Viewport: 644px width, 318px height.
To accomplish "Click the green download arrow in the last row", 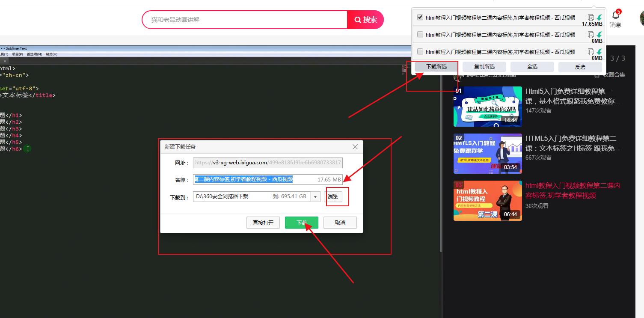I will (x=599, y=52).
